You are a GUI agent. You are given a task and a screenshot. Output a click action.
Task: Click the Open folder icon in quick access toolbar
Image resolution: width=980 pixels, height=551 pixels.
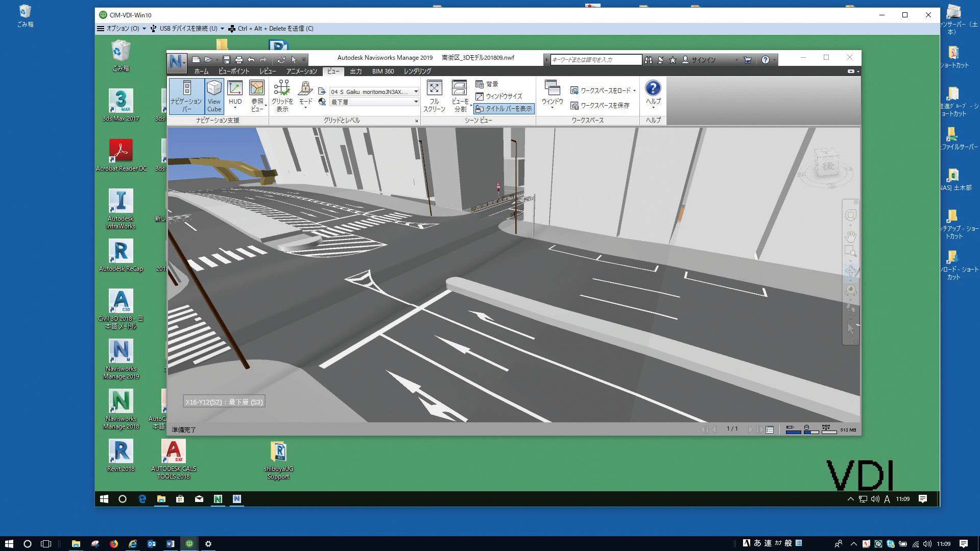[x=208, y=60]
